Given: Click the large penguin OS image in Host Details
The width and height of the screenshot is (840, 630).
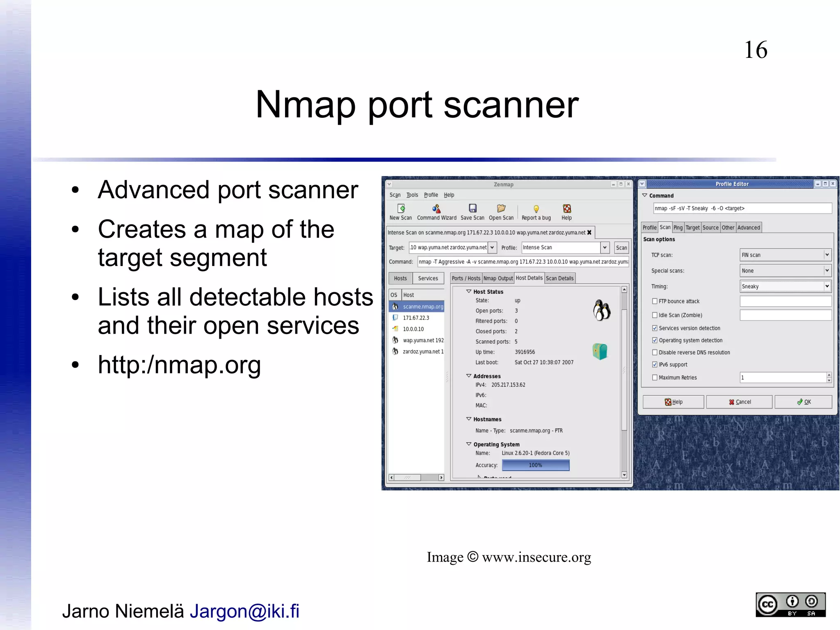Looking at the screenshot, I should click(x=602, y=310).
